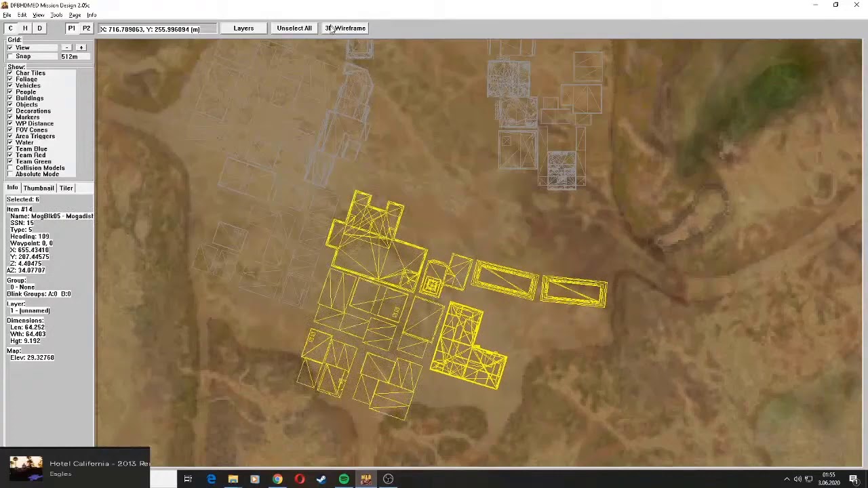
Task: Toggle Team Blue visibility
Action: (10, 149)
